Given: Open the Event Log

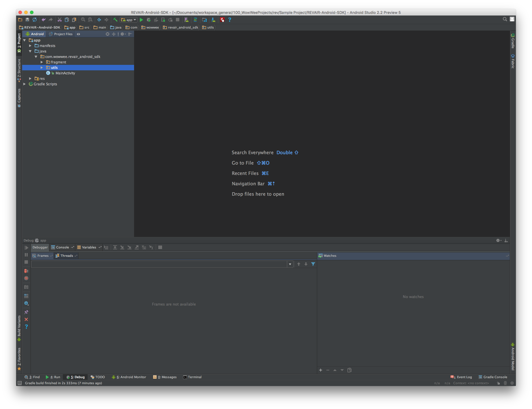Looking at the screenshot, I should (461, 377).
